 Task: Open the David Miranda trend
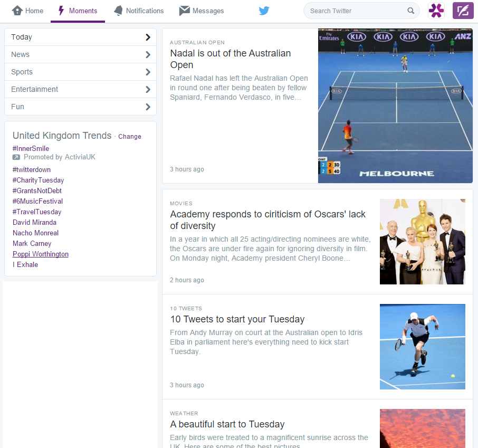tap(34, 222)
